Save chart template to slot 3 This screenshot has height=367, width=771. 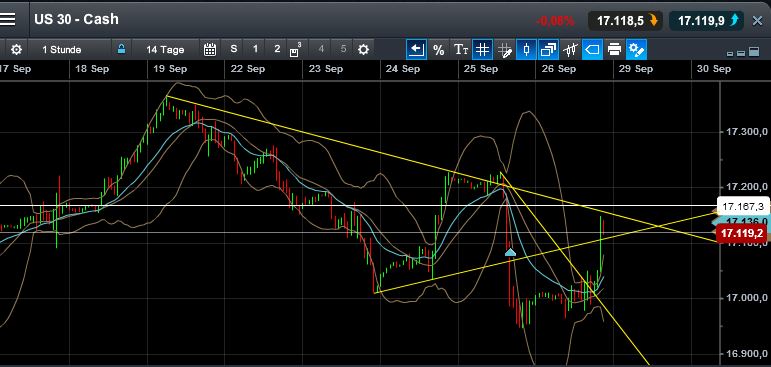click(296, 50)
